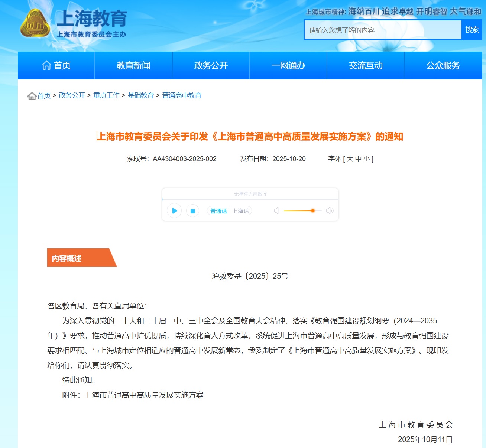This screenshot has height=448, width=486.
Task: Mute audio with the low-volume speaker icon
Action: click(276, 211)
